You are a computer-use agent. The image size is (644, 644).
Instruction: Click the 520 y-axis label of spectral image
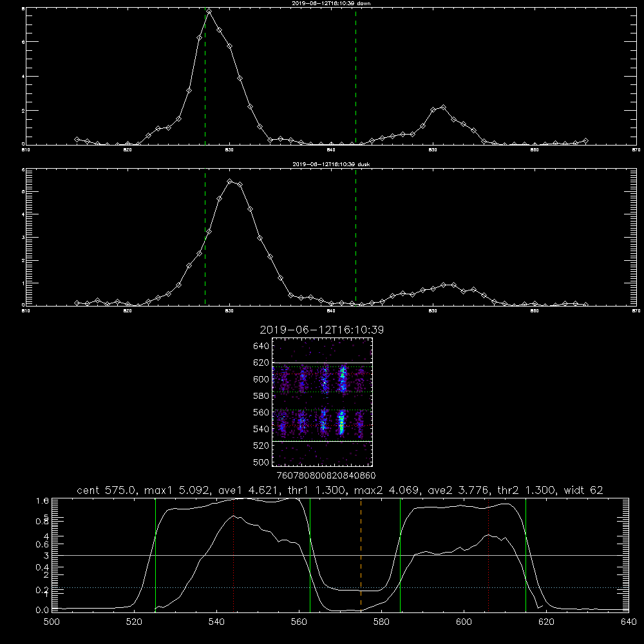click(261, 446)
